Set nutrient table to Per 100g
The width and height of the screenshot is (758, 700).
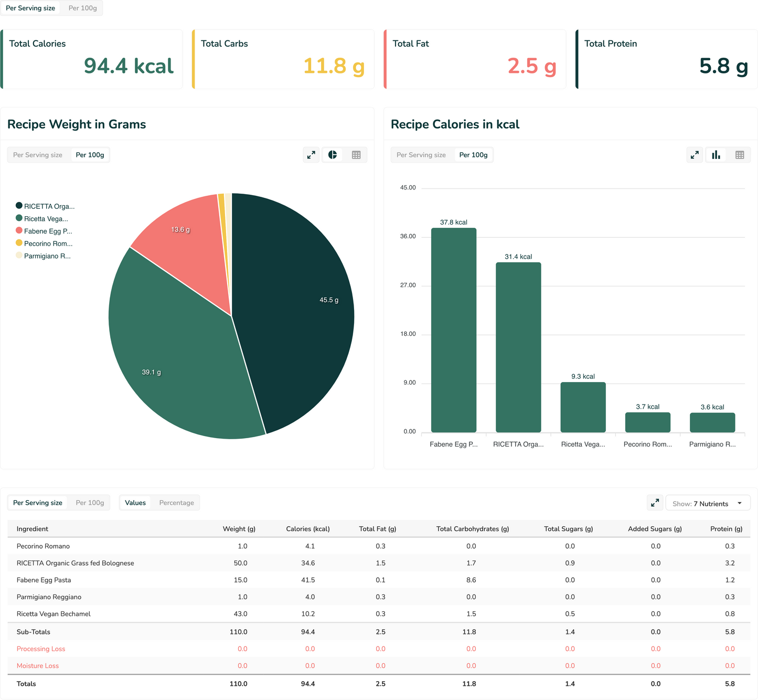tap(90, 503)
